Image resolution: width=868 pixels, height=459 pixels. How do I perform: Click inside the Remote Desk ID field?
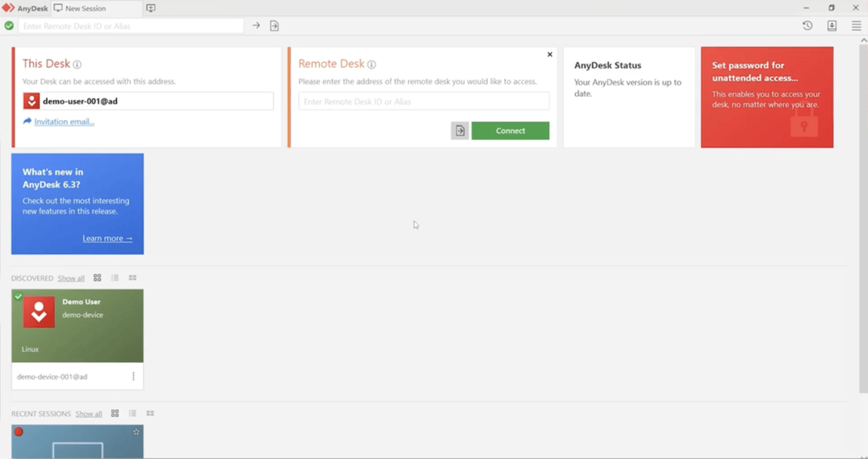point(422,101)
